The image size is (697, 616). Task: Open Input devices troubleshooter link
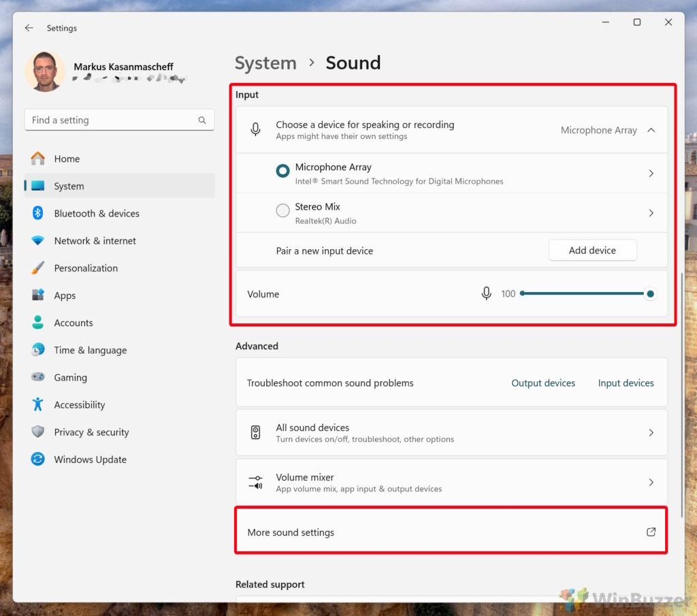(x=626, y=383)
